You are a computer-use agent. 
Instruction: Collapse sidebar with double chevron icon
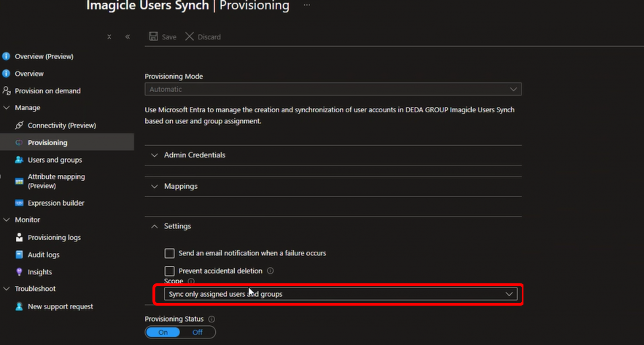click(128, 37)
